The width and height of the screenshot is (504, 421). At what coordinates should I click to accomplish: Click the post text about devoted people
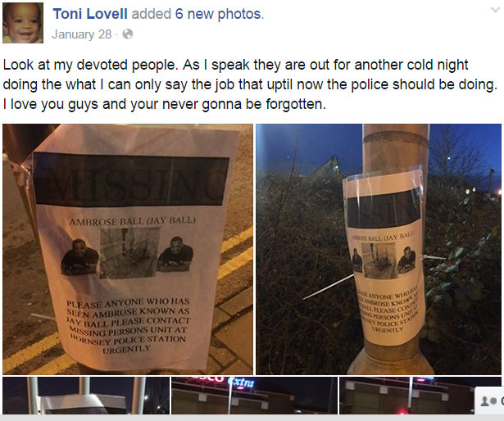pyautogui.click(x=250, y=84)
